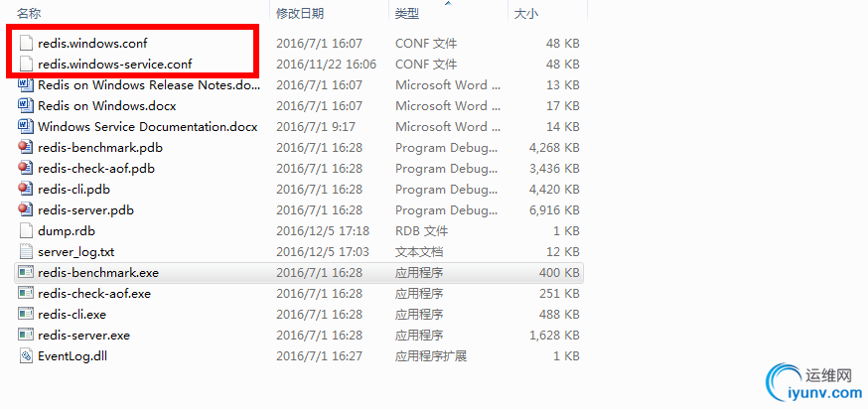The height and width of the screenshot is (409, 868).
Task: Click the 13 KB size value
Action: tap(563, 84)
